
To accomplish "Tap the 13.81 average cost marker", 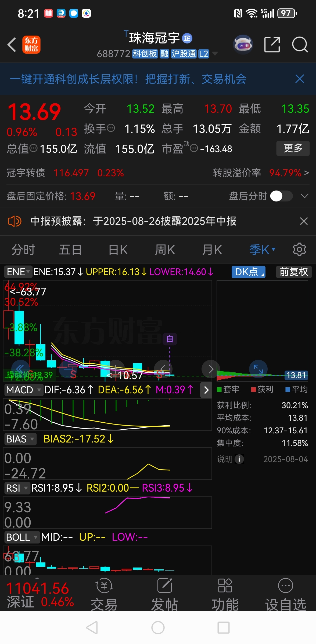I will tap(296, 375).
